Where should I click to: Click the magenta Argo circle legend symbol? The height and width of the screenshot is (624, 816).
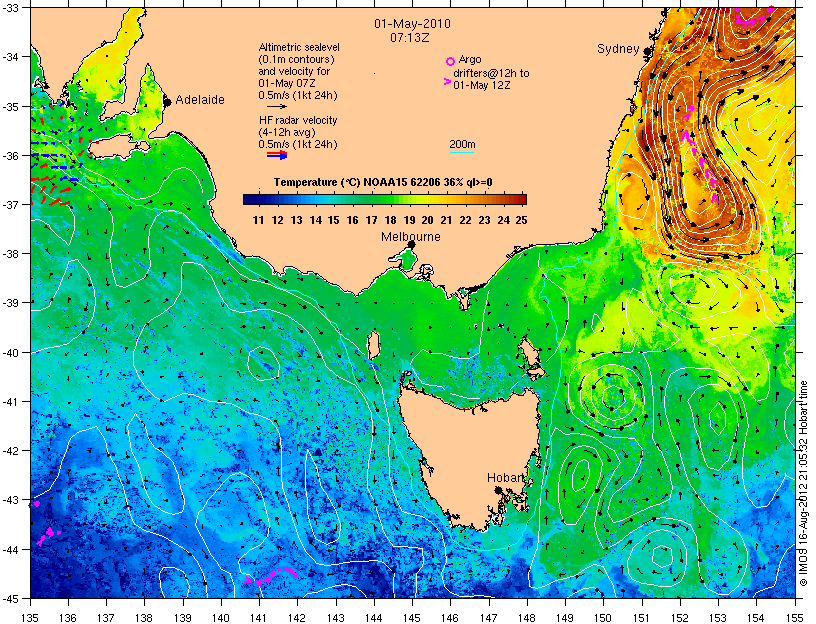(x=450, y=61)
